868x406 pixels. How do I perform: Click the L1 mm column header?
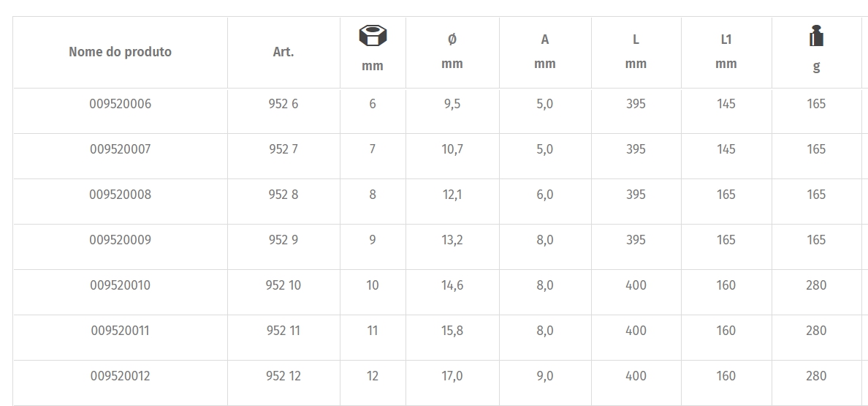pos(726,51)
